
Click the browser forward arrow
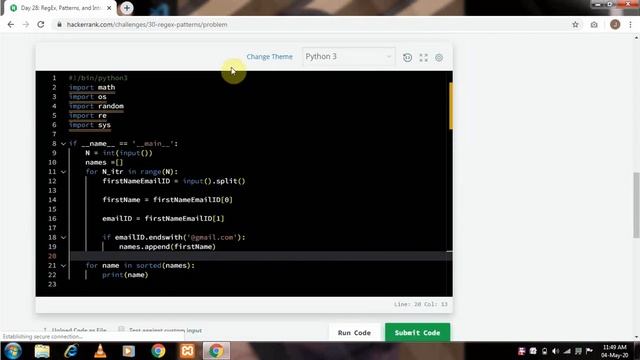25,24
